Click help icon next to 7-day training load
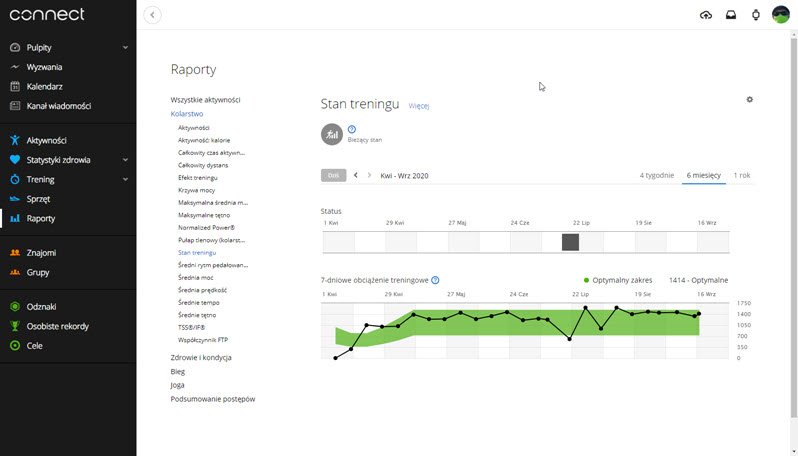The image size is (798, 456). (x=435, y=281)
